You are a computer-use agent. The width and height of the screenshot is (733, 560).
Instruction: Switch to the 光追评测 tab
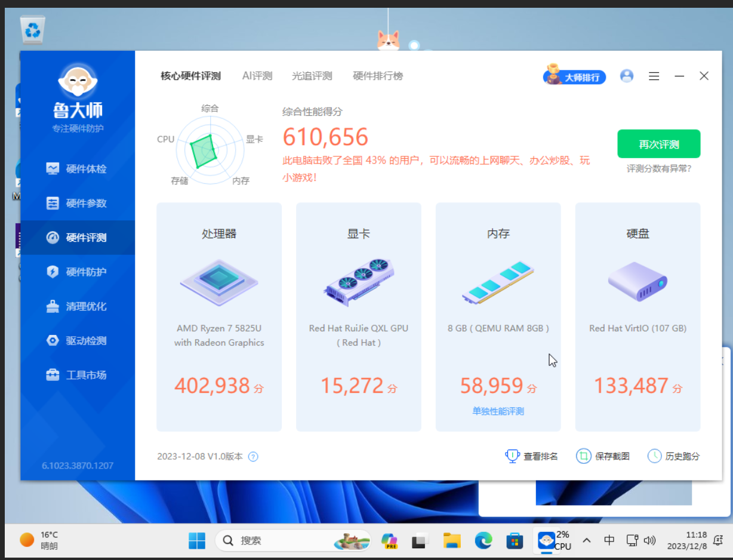click(312, 76)
